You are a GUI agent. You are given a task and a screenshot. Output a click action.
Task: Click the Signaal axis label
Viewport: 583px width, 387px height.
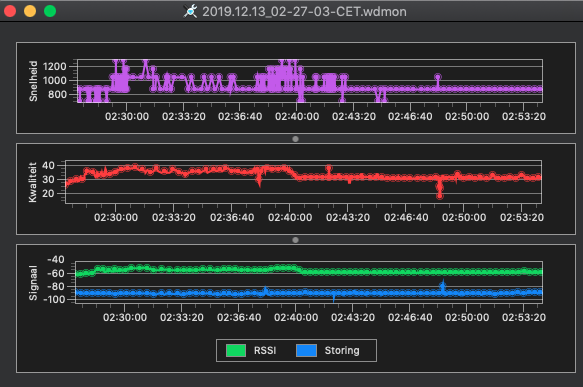click(x=33, y=283)
